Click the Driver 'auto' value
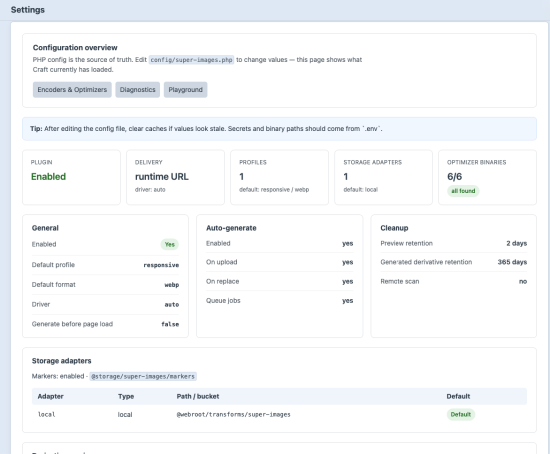Screen dimensions: 550x454 pos(172,305)
